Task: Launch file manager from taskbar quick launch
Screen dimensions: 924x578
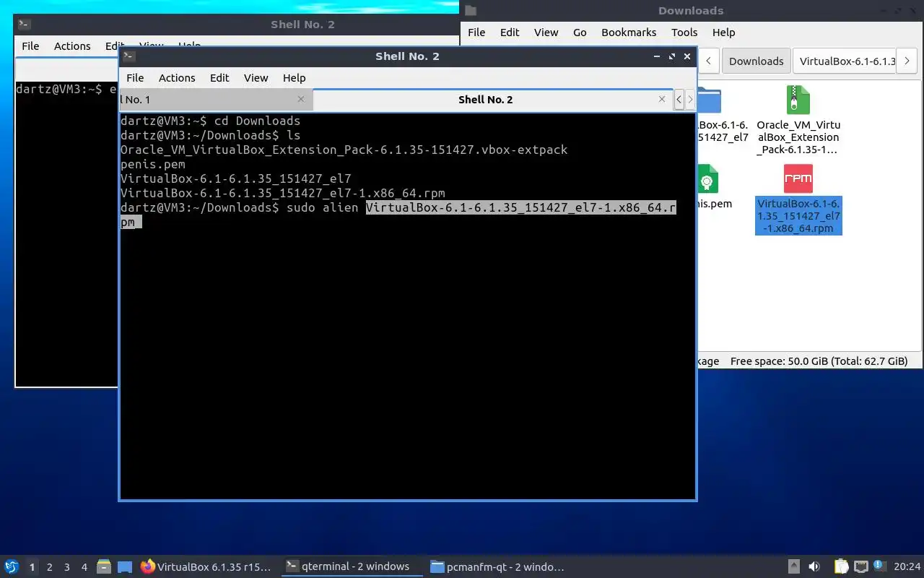Action: [104, 566]
